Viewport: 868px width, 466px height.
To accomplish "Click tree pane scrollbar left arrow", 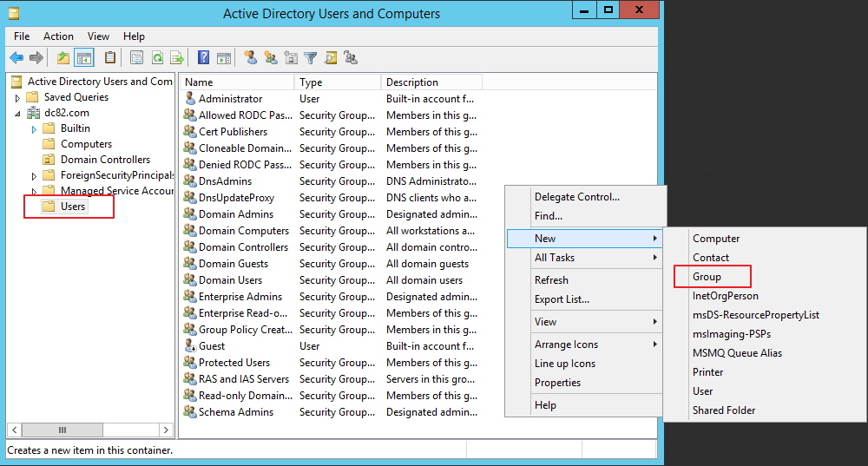I will click(x=15, y=430).
